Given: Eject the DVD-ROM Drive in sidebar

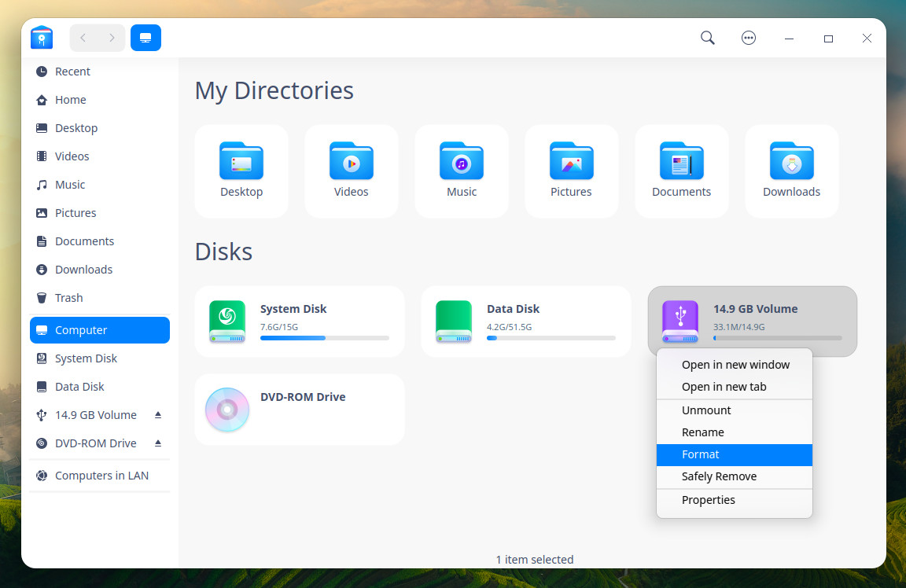Looking at the screenshot, I should (158, 443).
